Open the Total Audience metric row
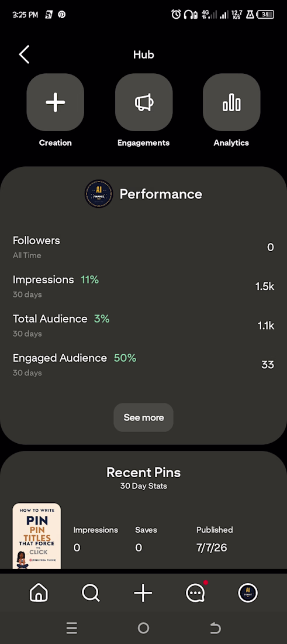 coord(144,326)
